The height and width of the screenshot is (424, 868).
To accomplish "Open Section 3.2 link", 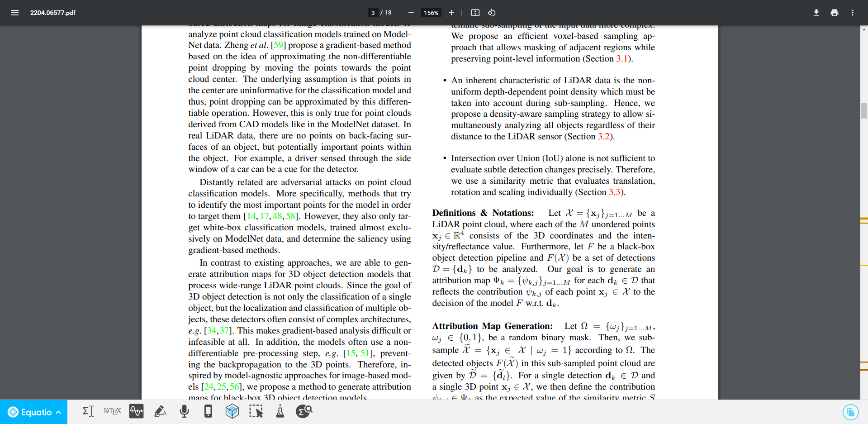I will [604, 137].
